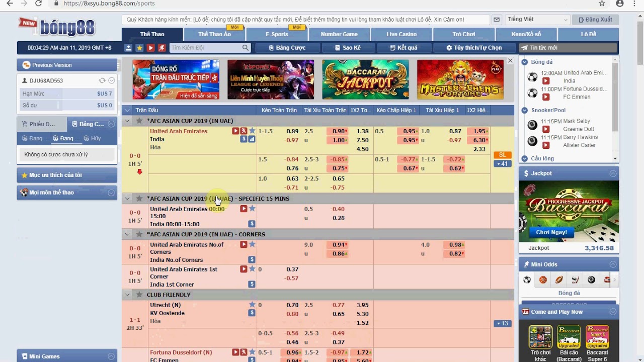Click the Đăng Xuất logout button
Viewport: 644px width, 362px height.
point(595,20)
